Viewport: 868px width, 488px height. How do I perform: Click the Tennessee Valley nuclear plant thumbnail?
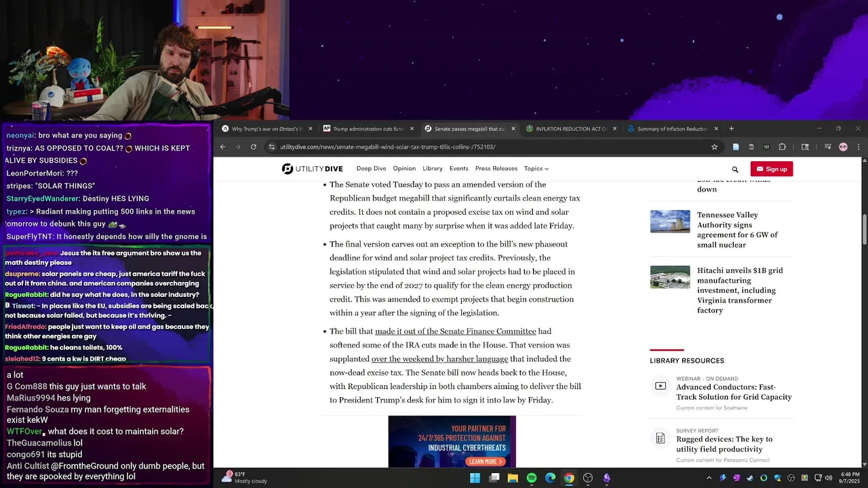pos(670,222)
